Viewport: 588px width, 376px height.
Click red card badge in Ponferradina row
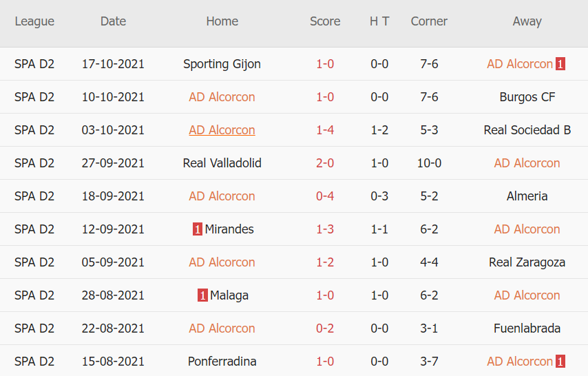(561, 362)
